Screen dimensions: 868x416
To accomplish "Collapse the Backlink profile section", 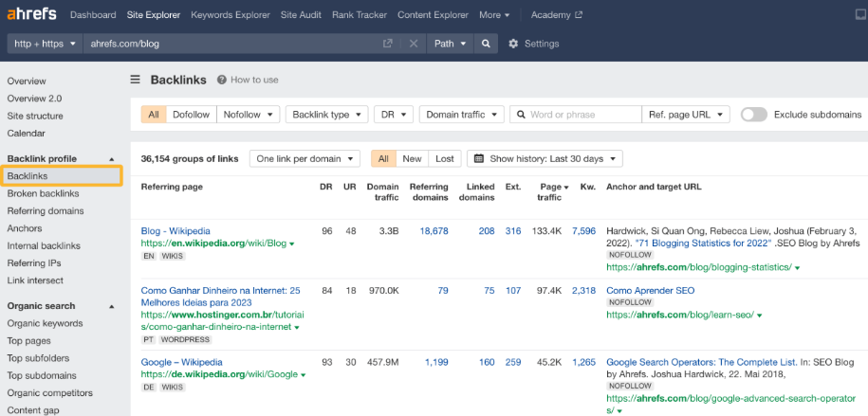I will click(111, 159).
